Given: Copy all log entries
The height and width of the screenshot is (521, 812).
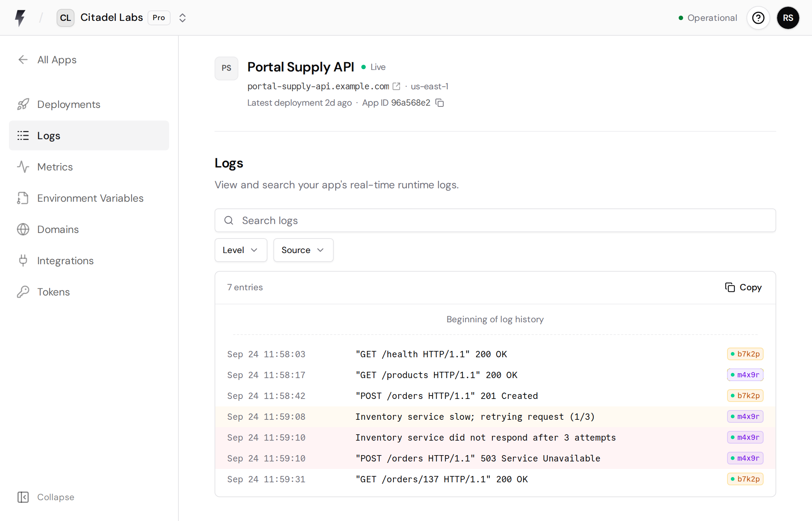Looking at the screenshot, I should 743,287.
